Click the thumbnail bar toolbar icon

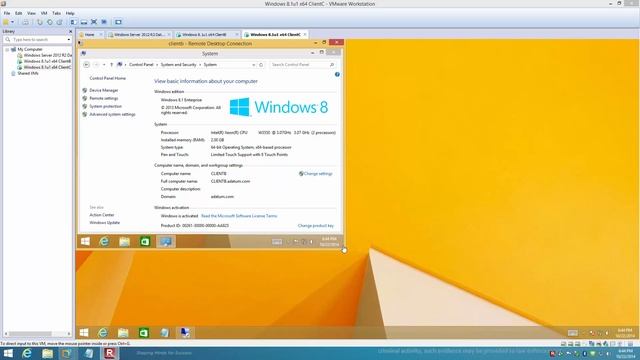(x=84, y=22)
